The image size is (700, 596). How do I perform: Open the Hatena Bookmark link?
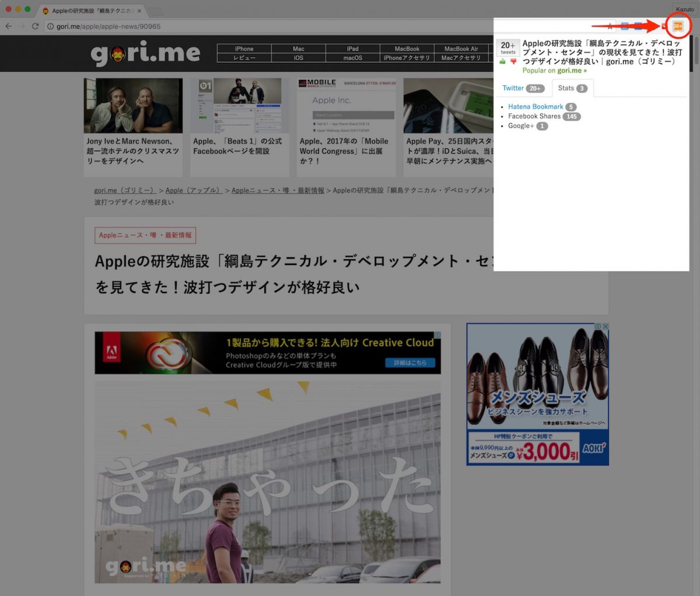pos(535,106)
